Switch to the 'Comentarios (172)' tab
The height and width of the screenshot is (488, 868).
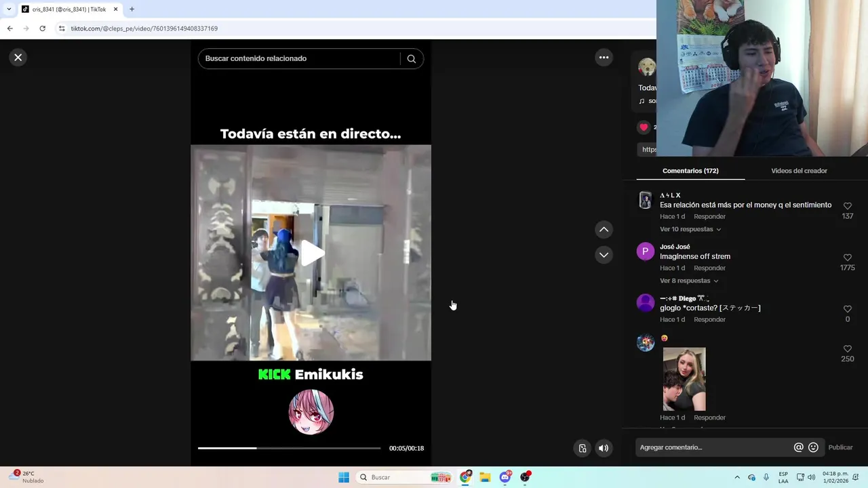point(690,171)
